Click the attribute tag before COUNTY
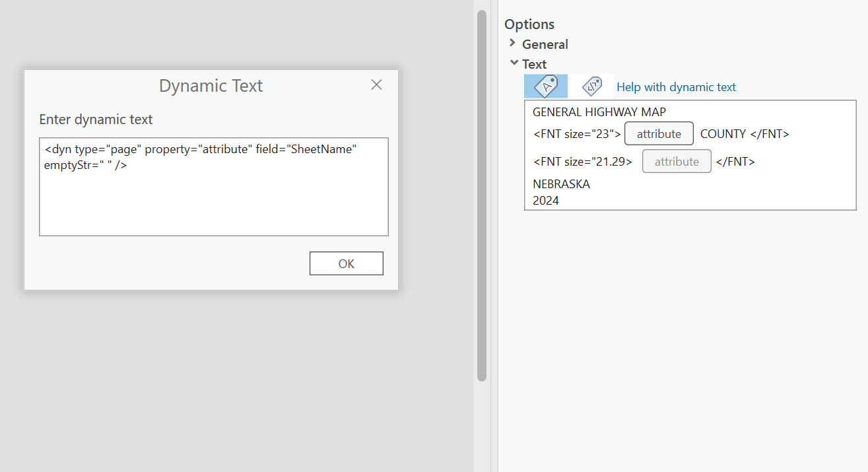The image size is (868, 472). 659,133
